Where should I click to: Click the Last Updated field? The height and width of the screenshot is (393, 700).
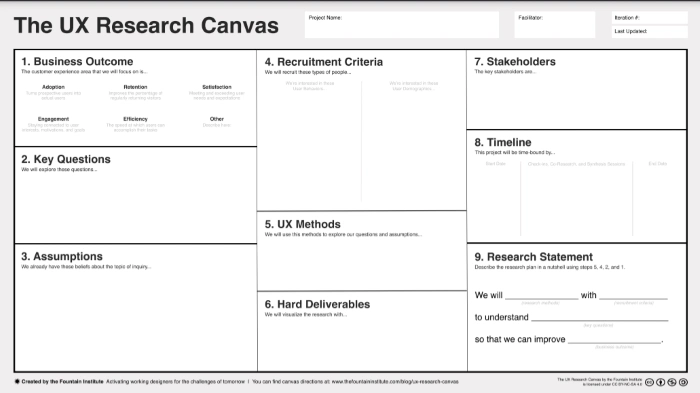[x=650, y=31]
